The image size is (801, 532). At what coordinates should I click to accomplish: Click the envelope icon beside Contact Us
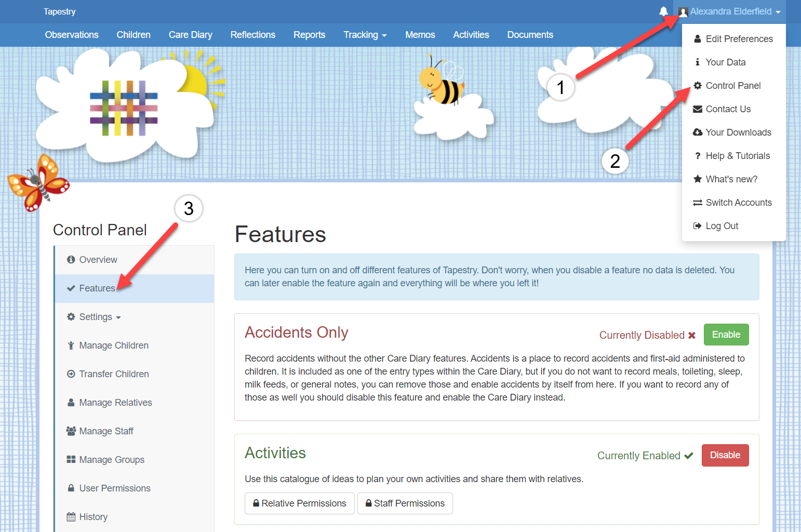pyautogui.click(x=698, y=109)
